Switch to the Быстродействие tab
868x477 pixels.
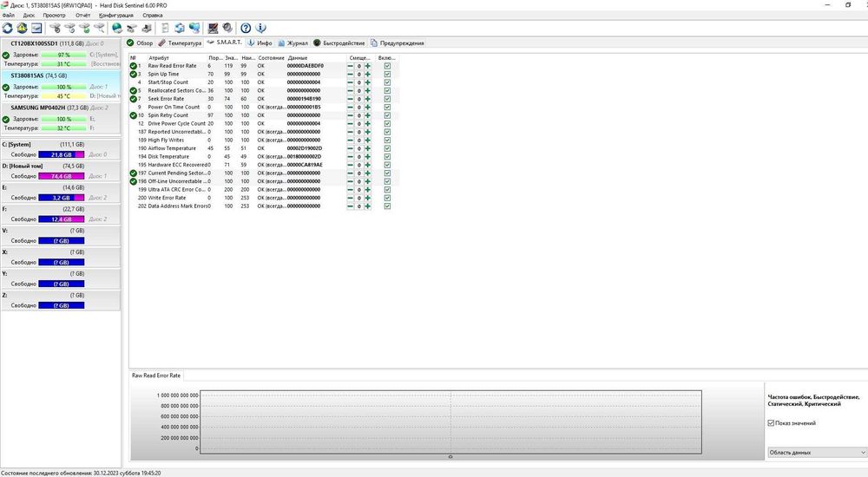[x=339, y=43]
